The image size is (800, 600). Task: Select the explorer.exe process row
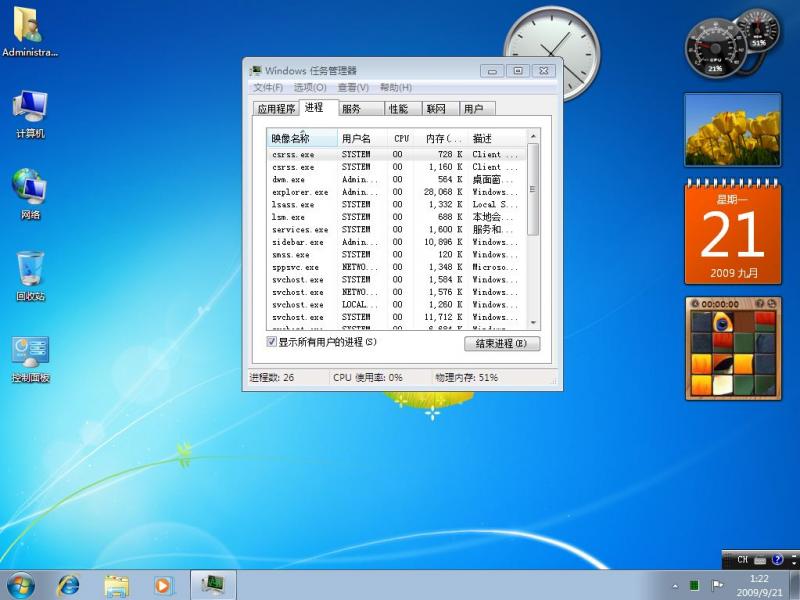[396, 192]
